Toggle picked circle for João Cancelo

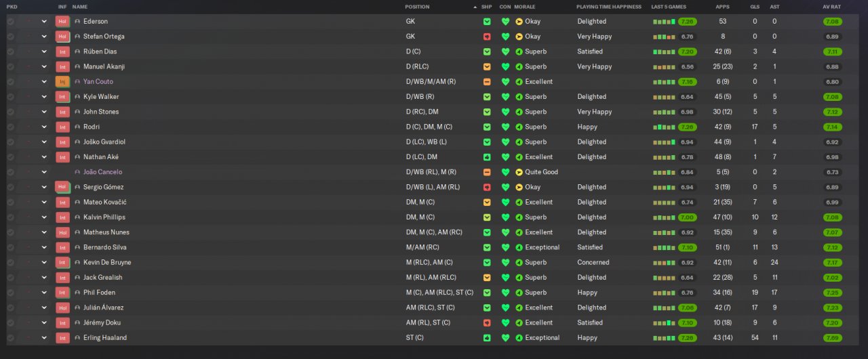click(x=10, y=172)
